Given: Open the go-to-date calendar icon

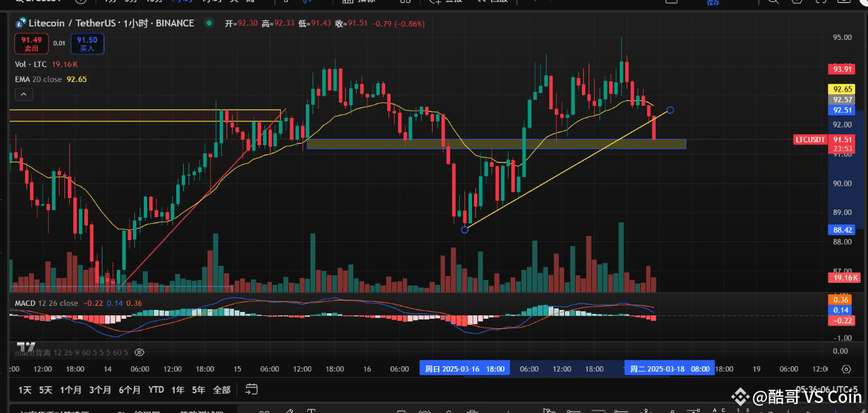Looking at the screenshot, I should (x=252, y=389).
